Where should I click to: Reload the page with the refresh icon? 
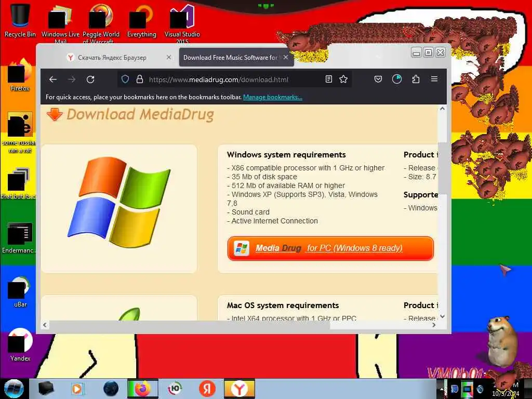(90, 79)
